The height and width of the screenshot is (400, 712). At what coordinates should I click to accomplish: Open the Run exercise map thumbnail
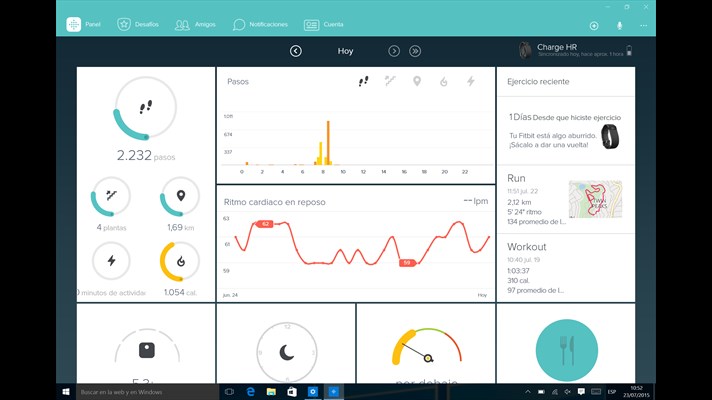(x=595, y=199)
